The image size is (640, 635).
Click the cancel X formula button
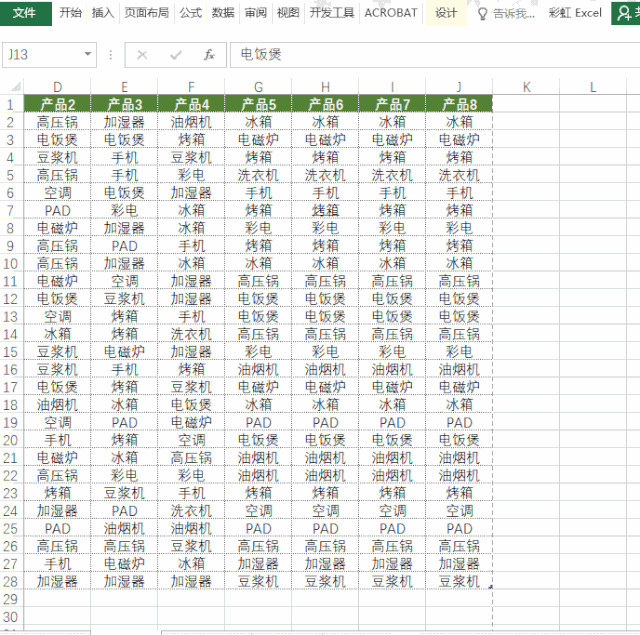(142, 55)
